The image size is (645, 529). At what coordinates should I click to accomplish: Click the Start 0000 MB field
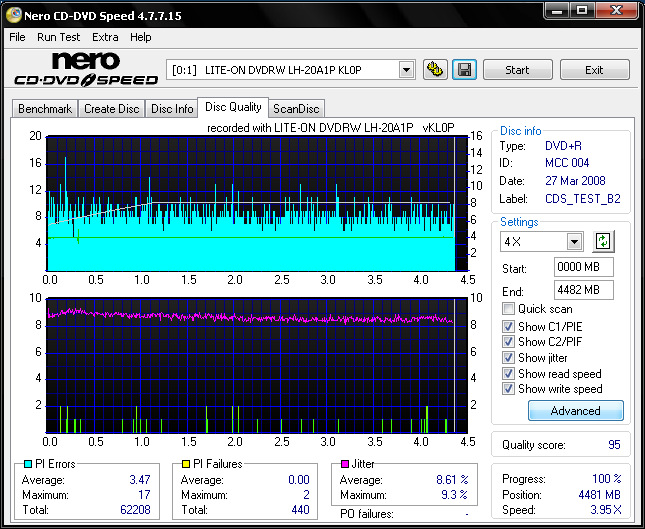click(x=584, y=267)
